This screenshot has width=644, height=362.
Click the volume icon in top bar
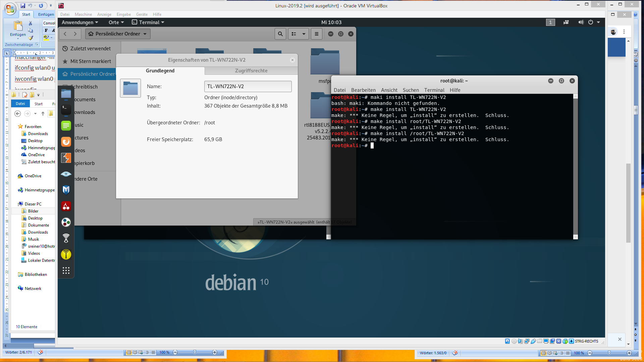point(581,22)
